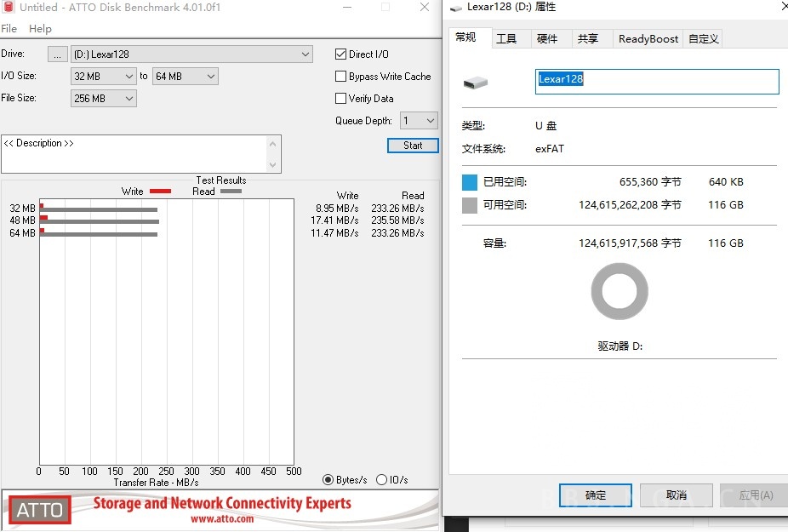Click the Lexar128 volume name field
The height and width of the screenshot is (532, 788).
[x=655, y=81]
